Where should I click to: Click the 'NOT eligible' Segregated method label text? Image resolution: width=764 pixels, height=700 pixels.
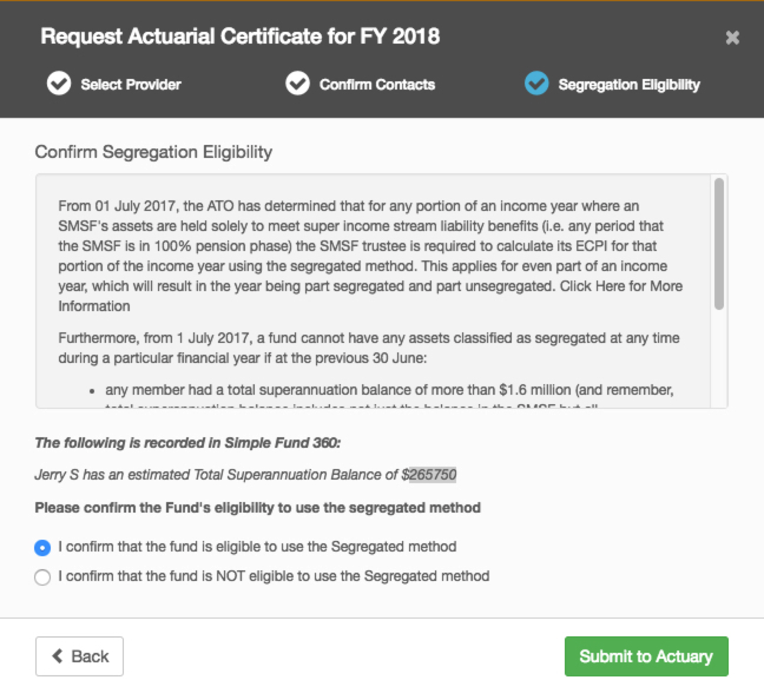274,576
